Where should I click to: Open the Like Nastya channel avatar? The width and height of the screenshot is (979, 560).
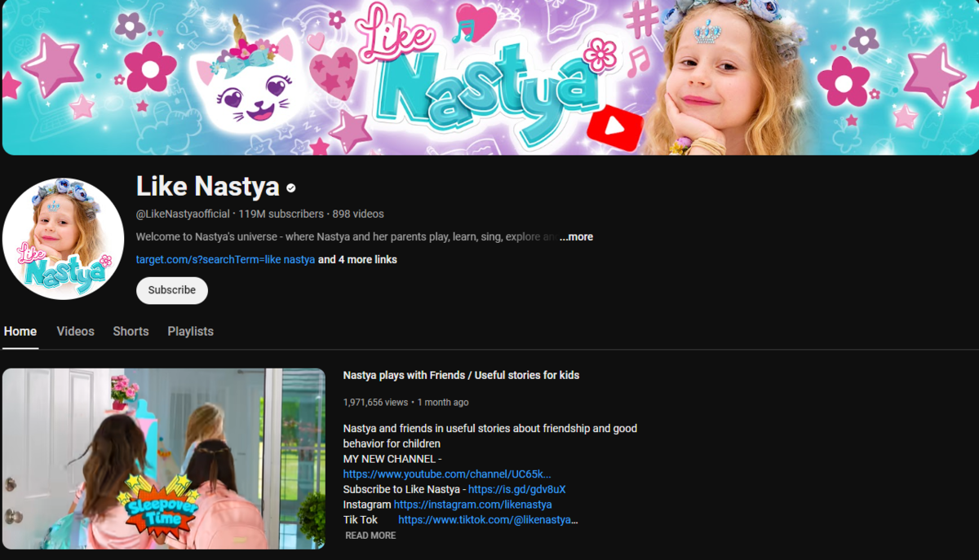tap(63, 239)
